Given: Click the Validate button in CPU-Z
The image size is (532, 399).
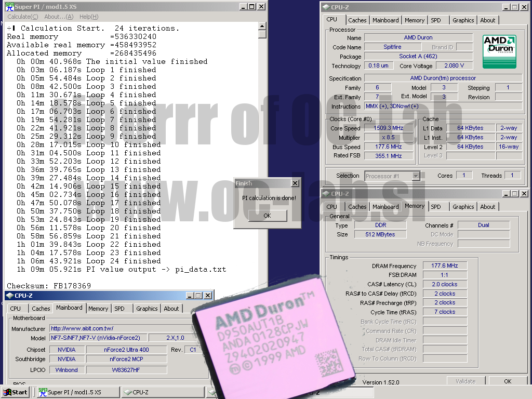Looking at the screenshot, I should pos(465,381).
